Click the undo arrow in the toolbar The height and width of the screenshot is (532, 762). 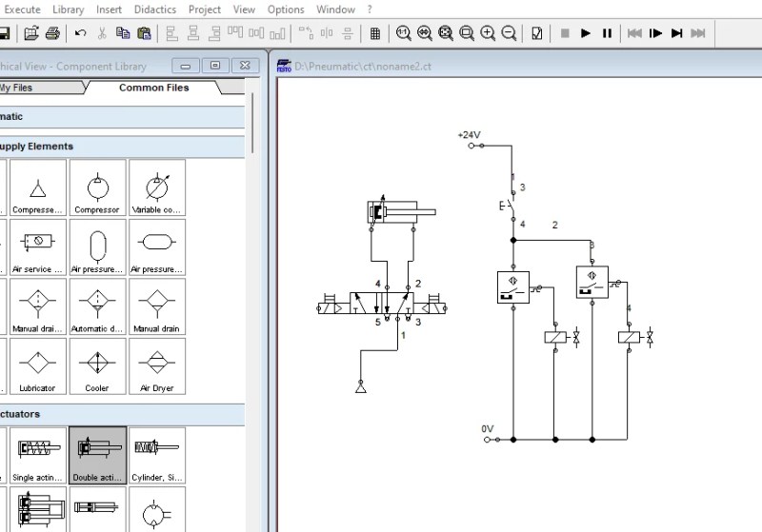click(x=81, y=33)
